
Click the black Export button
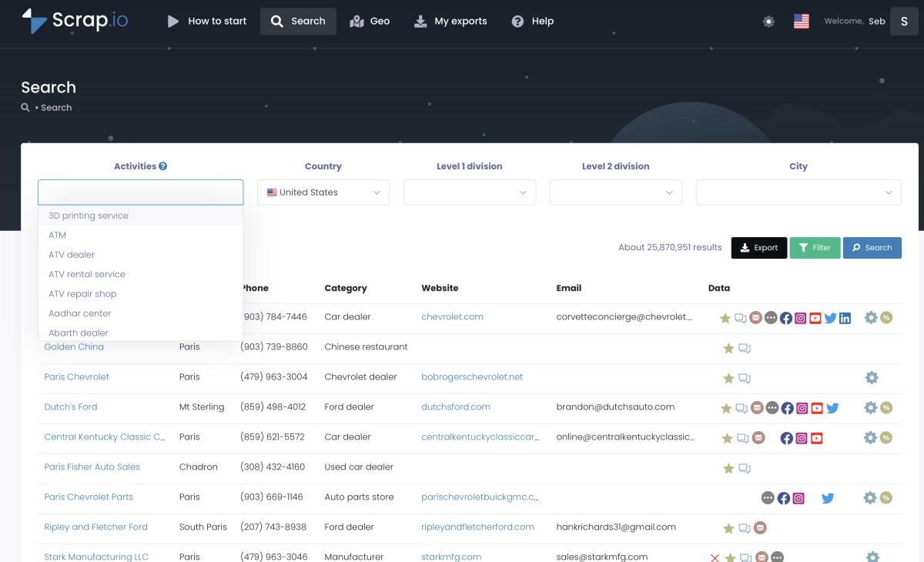[758, 248]
